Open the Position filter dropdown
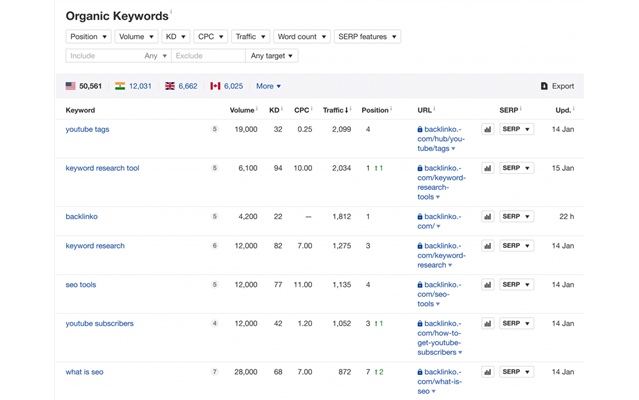 point(88,37)
